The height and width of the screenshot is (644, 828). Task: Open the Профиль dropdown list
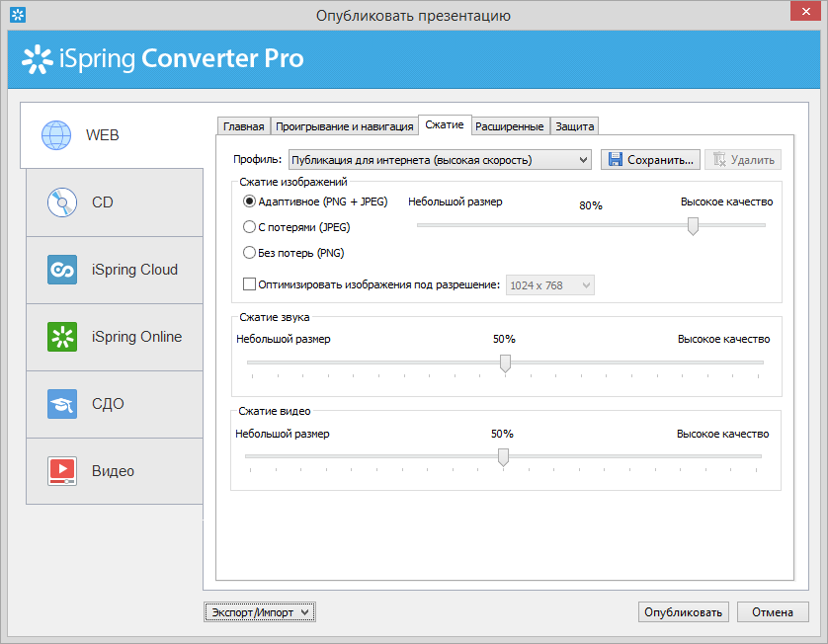[x=440, y=159]
